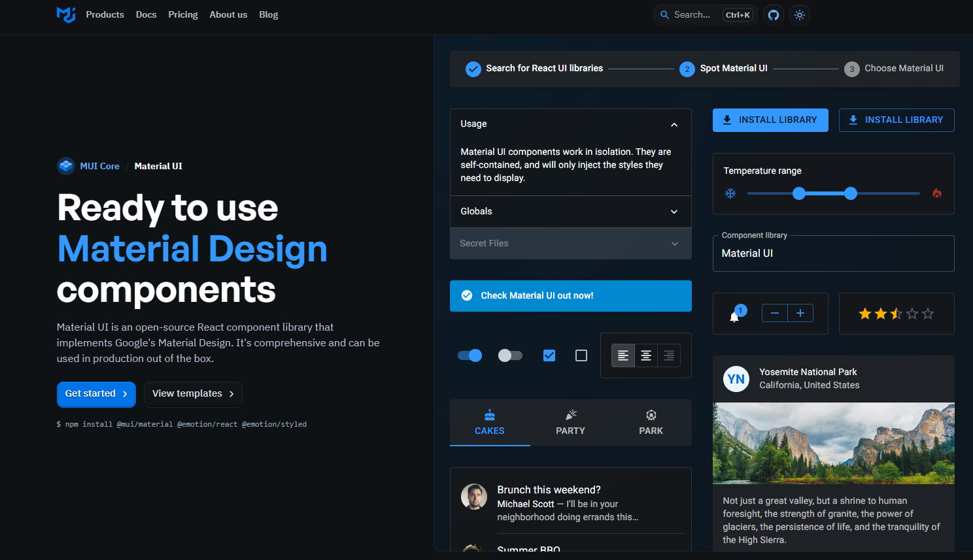The width and height of the screenshot is (973, 560).
Task: Open the MUI Core breadcrumb link
Action: click(99, 166)
